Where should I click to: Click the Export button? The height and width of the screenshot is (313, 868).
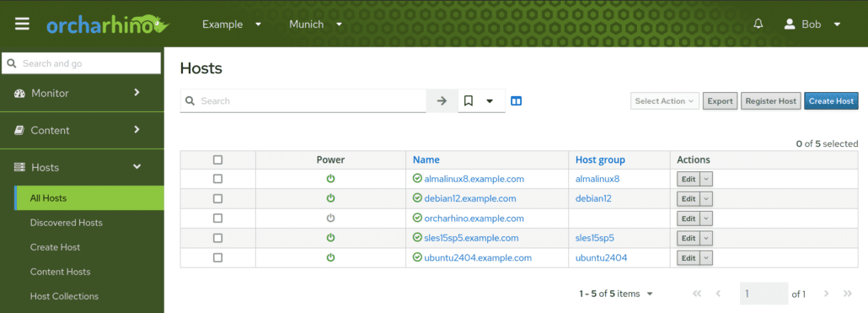(721, 101)
